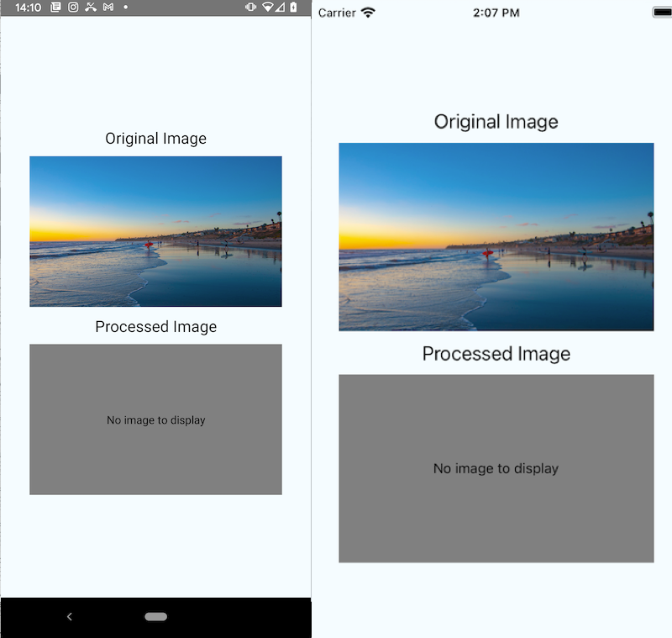Tap the Android Wi-Fi status icon
This screenshot has width=672, height=638.
(x=268, y=7)
